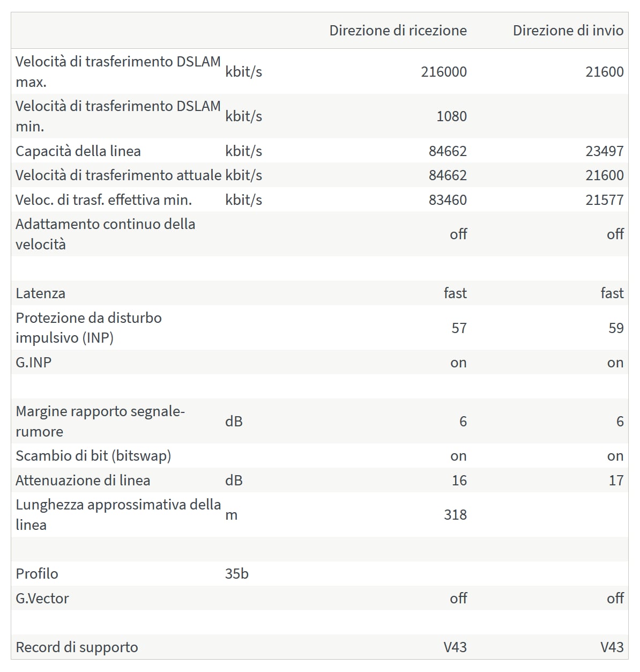Select the INP receive value 57
Viewport: 640px width, 672px height.
(459, 328)
